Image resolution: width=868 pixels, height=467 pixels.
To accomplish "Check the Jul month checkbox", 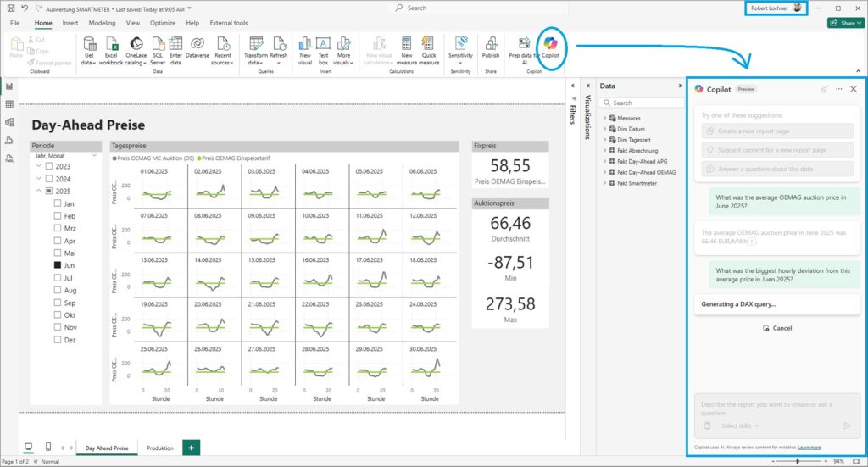I will 58,278.
